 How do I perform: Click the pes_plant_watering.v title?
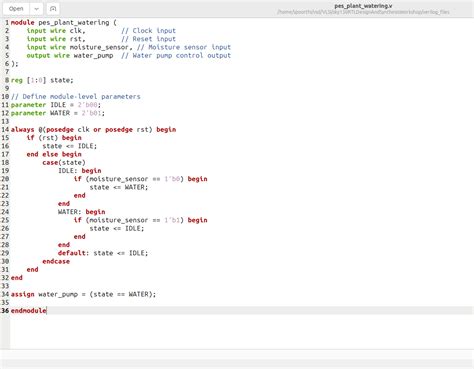tap(363, 6)
